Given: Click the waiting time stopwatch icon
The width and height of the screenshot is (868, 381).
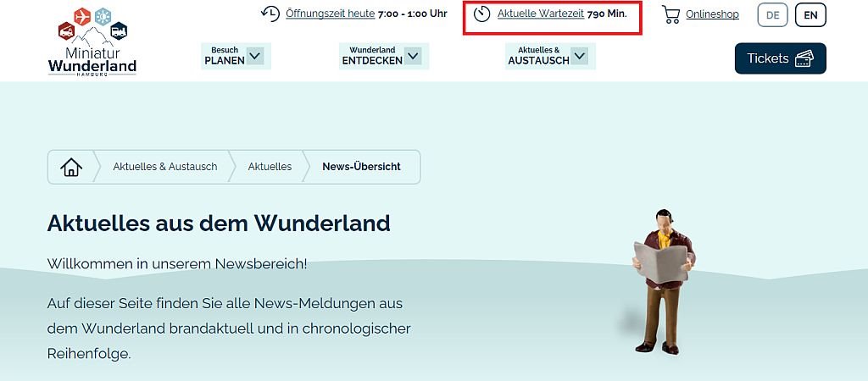Looking at the screenshot, I should coord(482,14).
